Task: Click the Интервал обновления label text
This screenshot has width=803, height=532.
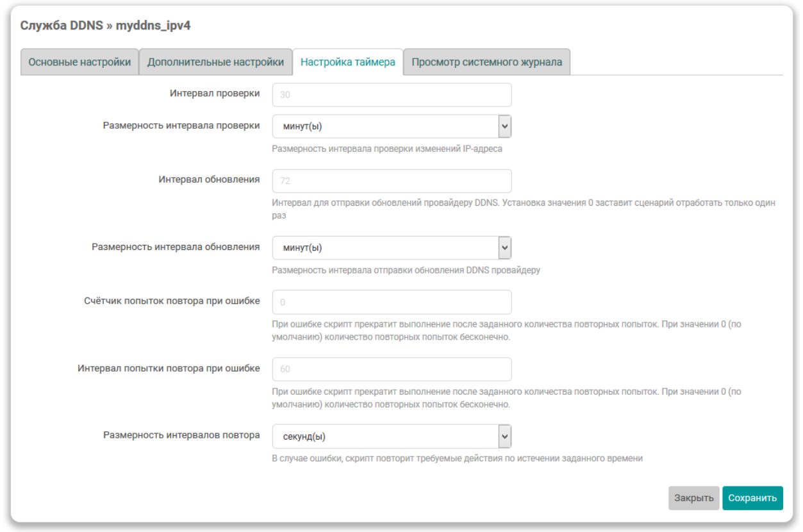Action: click(209, 179)
